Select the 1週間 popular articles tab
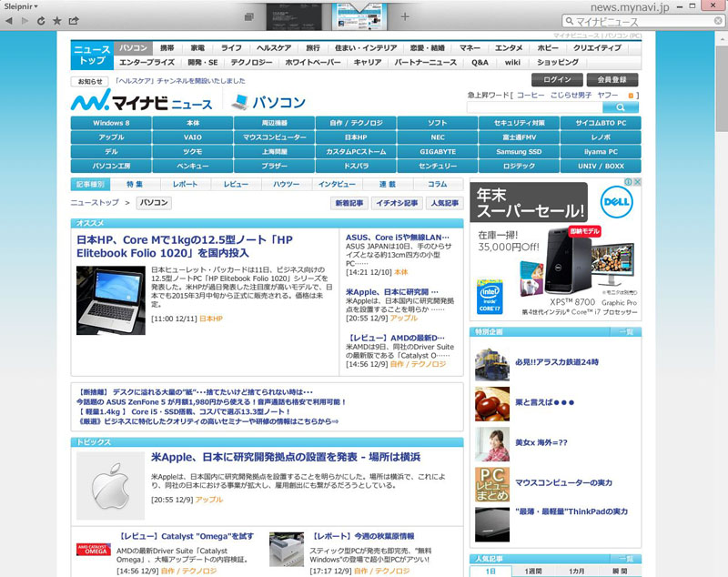 [x=533, y=572]
